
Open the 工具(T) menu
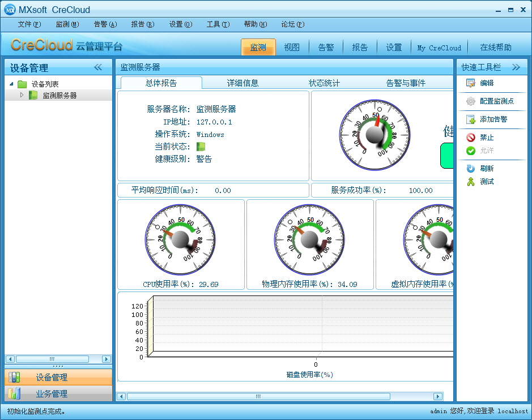tap(218, 24)
